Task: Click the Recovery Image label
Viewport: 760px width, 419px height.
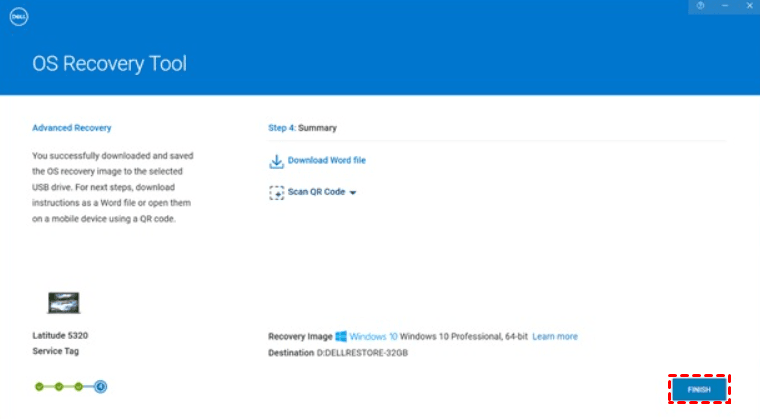Action: click(x=300, y=336)
